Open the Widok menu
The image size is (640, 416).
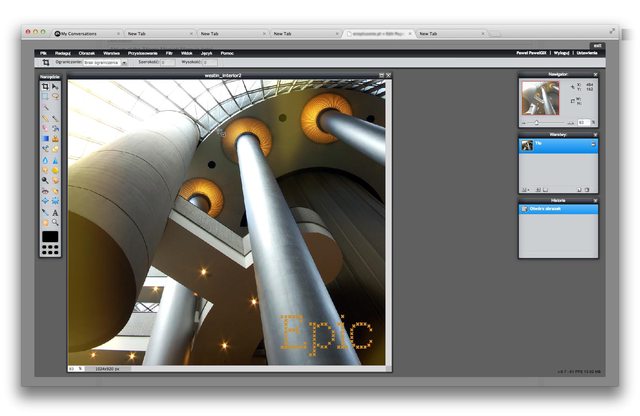pyautogui.click(x=187, y=53)
